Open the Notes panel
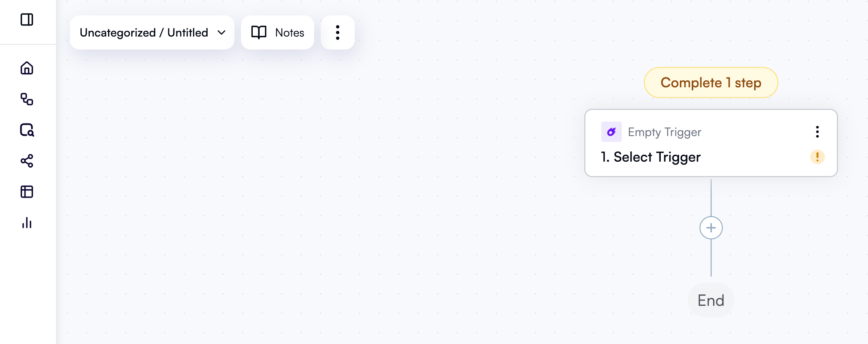The width and height of the screenshot is (868, 344). pyautogui.click(x=278, y=32)
